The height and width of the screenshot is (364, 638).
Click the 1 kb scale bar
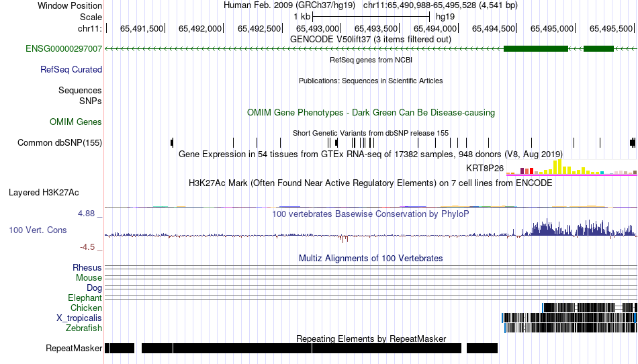[x=371, y=17]
